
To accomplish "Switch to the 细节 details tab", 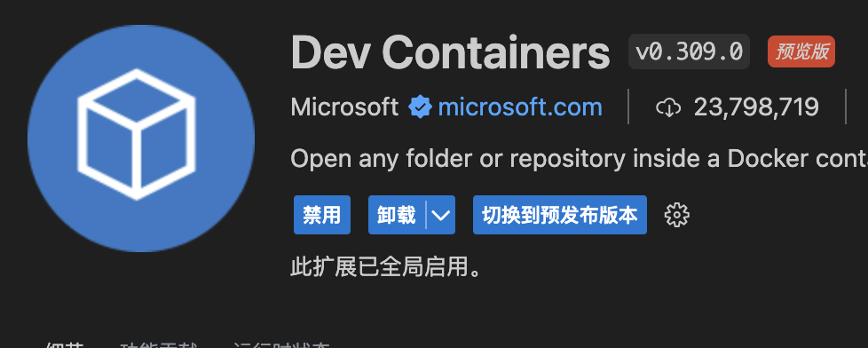I will tap(65, 346).
